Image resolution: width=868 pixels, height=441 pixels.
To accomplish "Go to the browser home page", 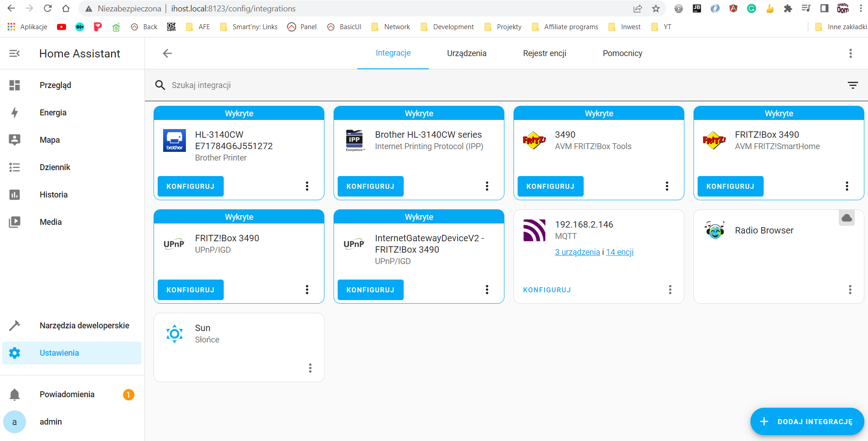I will coord(66,8).
